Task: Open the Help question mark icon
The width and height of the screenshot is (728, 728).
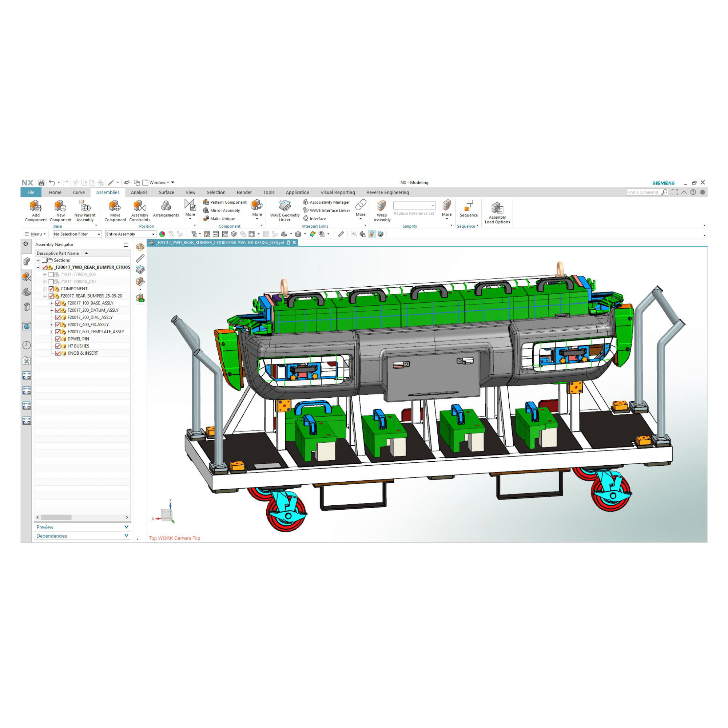Action: click(x=693, y=192)
